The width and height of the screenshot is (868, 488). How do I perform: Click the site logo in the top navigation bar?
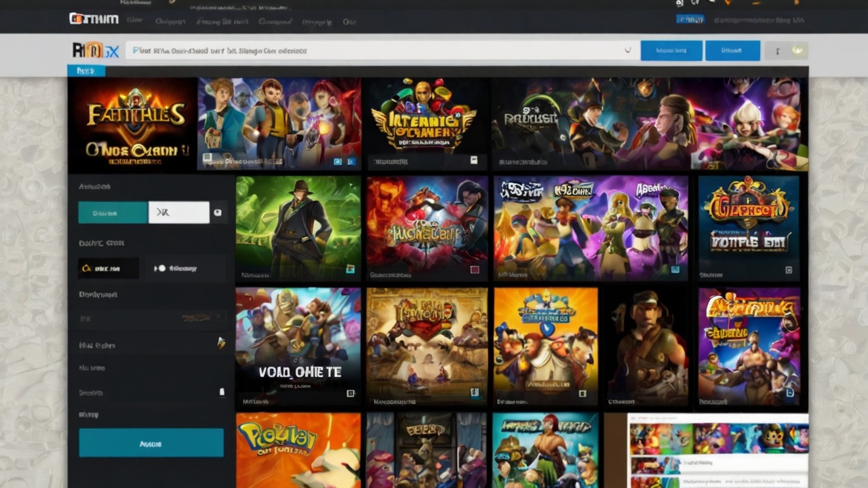(x=94, y=19)
